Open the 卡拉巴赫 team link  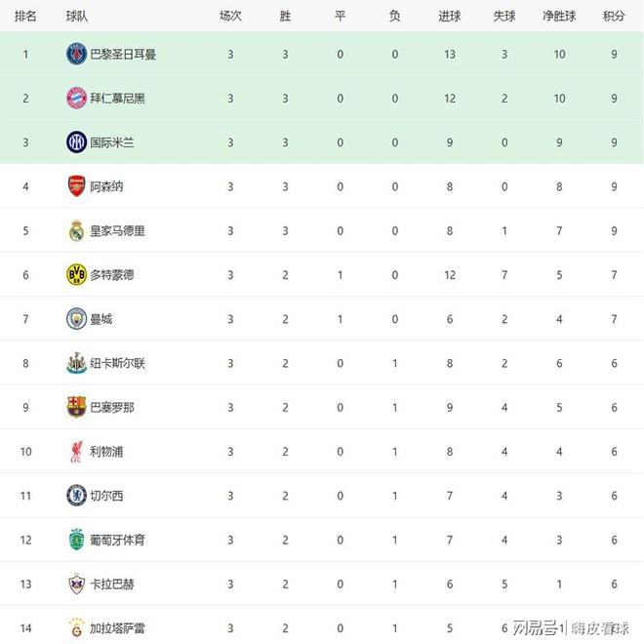coord(111,584)
